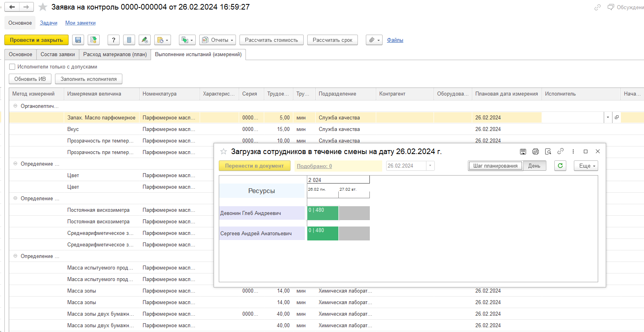Click the save (floppy disk) icon in toolbar
The width and height of the screenshot is (644, 332).
(78, 40)
